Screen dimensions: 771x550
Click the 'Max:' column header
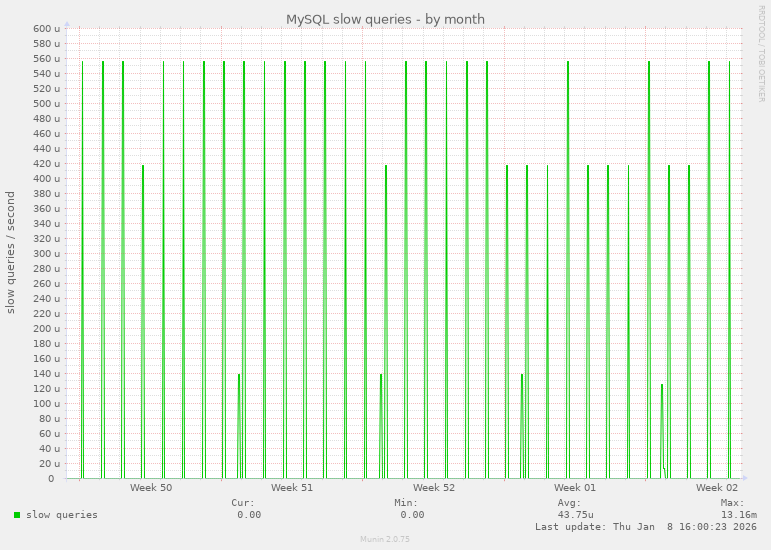pyautogui.click(x=733, y=503)
